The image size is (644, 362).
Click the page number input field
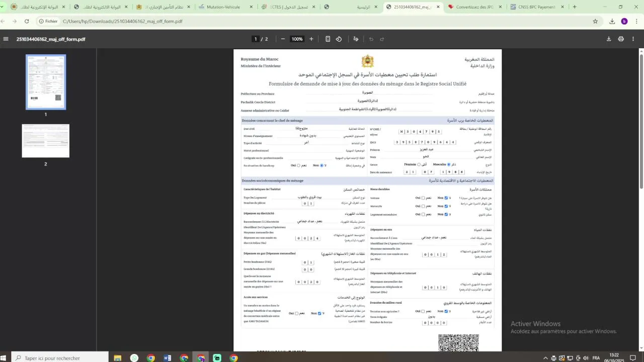pyautogui.click(x=256, y=39)
